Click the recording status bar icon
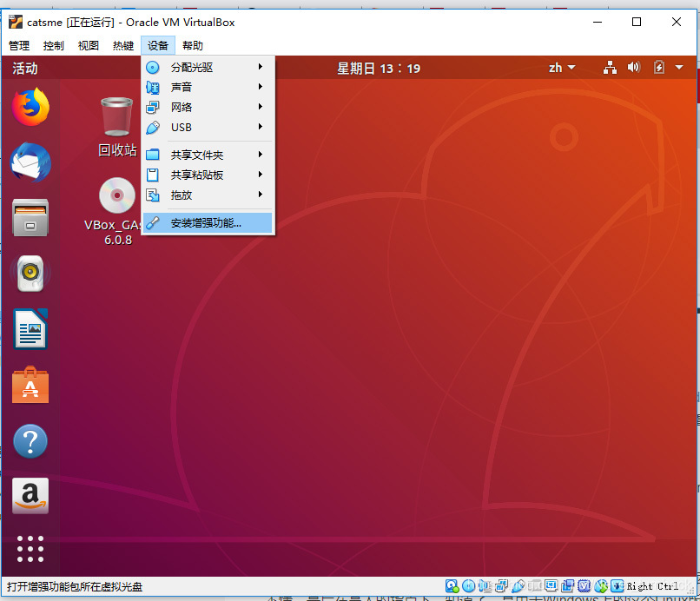 tap(567, 586)
